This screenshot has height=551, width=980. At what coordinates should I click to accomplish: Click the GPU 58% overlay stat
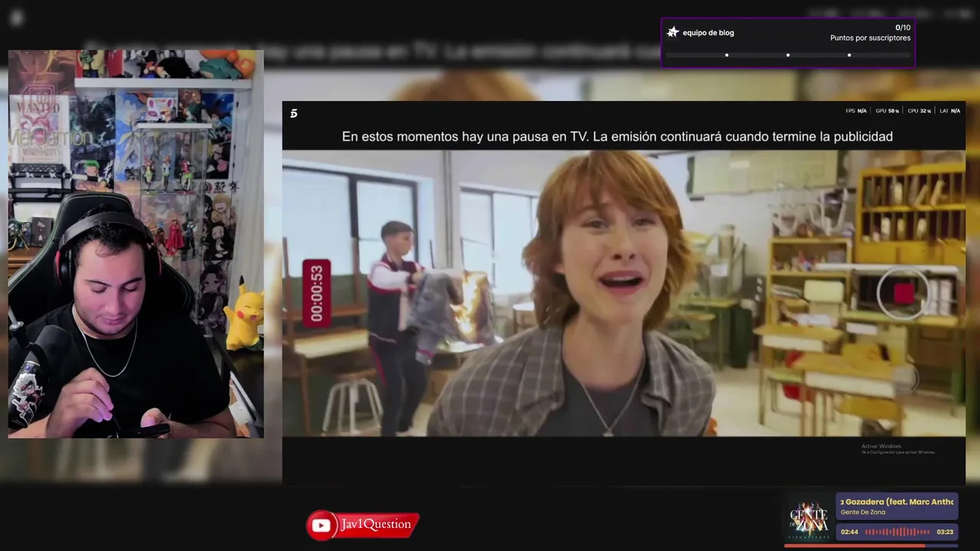[887, 111]
